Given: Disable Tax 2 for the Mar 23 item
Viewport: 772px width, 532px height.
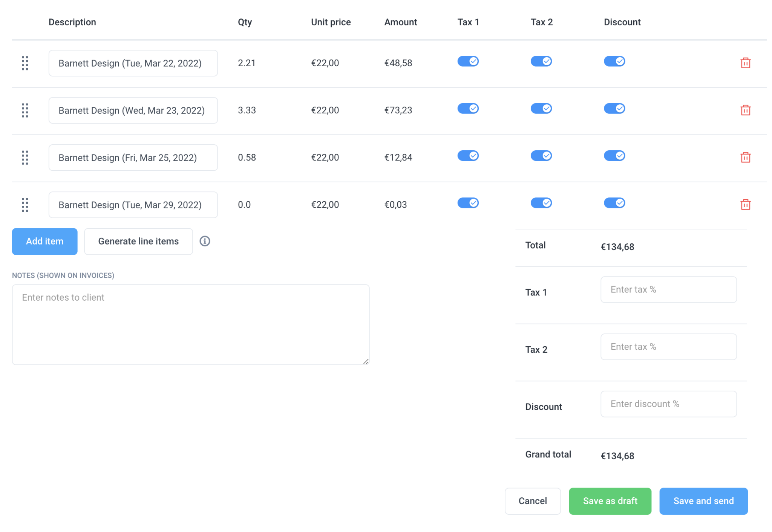Looking at the screenshot, I should pyautogui.click(x=541, y=108).
